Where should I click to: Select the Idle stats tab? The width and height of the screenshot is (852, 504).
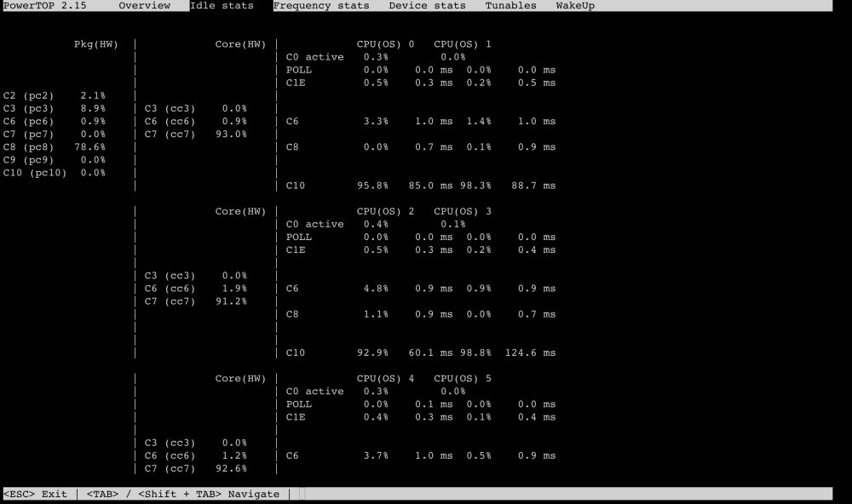pos(222,5)
